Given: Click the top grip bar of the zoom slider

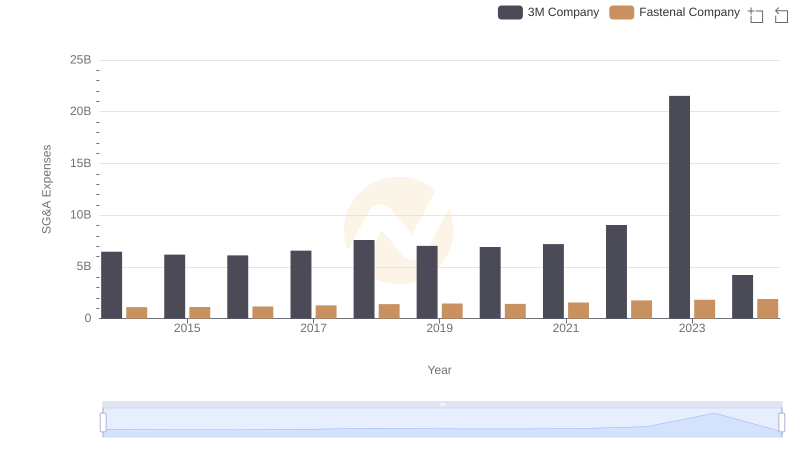Looking at the screenshot, I should [442, 404].
